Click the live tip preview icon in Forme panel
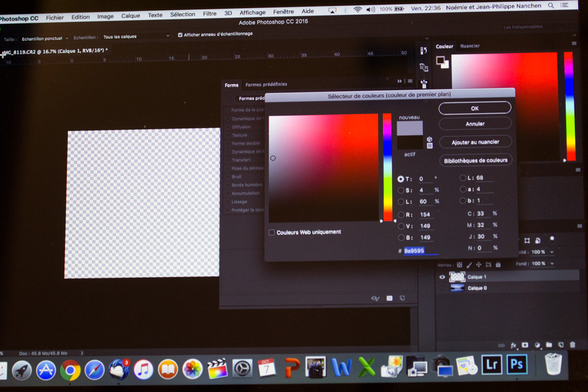 pyautogui.click(x=376, y=298)
